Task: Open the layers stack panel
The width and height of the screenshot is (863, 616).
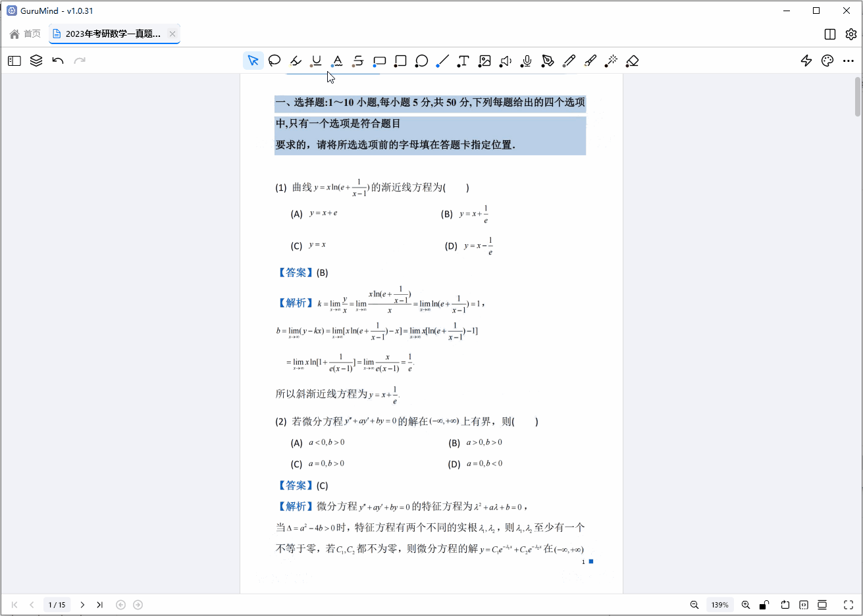Action: (36, 61)
